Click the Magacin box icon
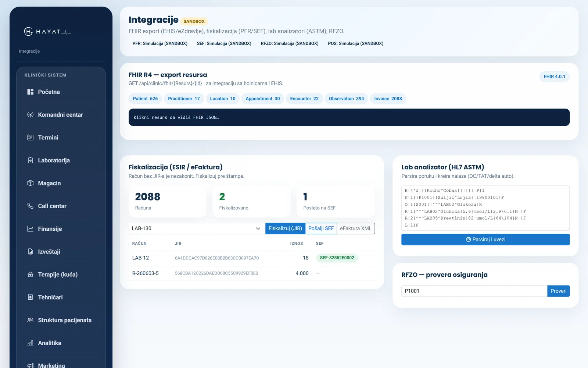 tap(31, 183)
